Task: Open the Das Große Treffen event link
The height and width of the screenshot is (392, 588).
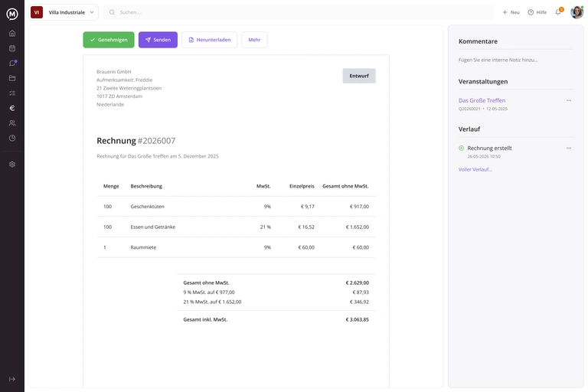Action: (482, 100)
